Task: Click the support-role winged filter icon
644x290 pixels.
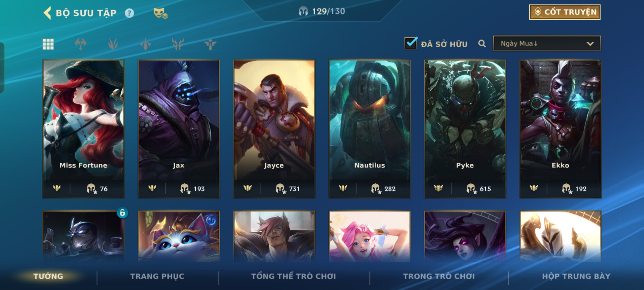Action: [210, 44]
